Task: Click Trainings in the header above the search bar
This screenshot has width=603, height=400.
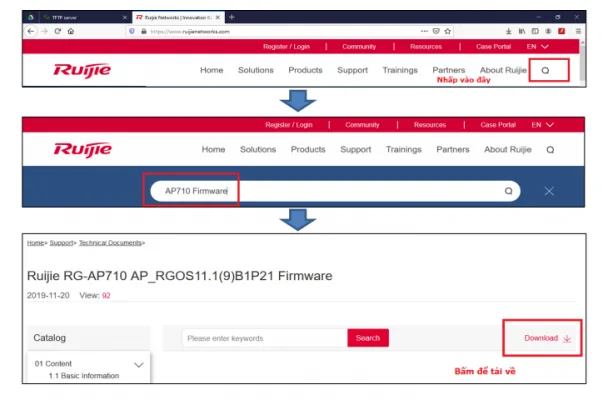Action: click(x=404, y=149)
